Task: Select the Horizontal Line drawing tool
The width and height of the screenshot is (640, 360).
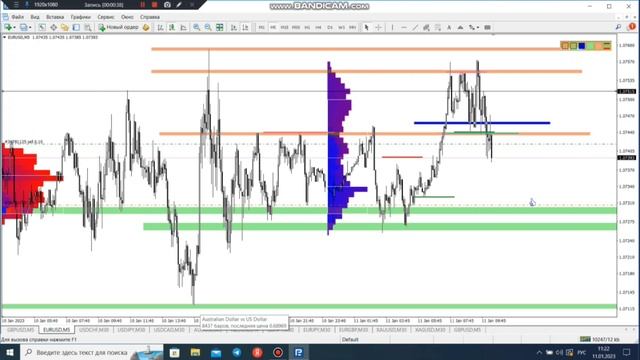Action: click(404, 27)
